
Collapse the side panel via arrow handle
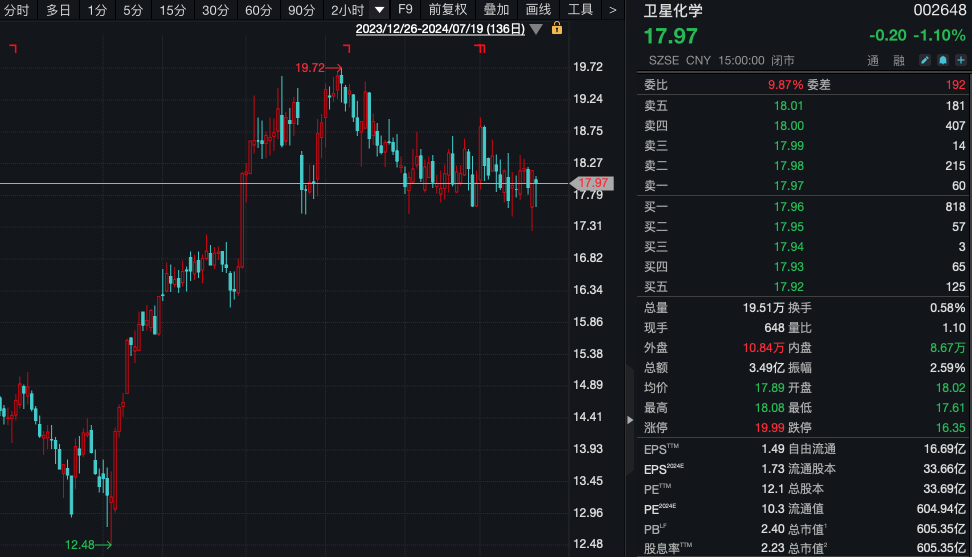coord(630,420)
